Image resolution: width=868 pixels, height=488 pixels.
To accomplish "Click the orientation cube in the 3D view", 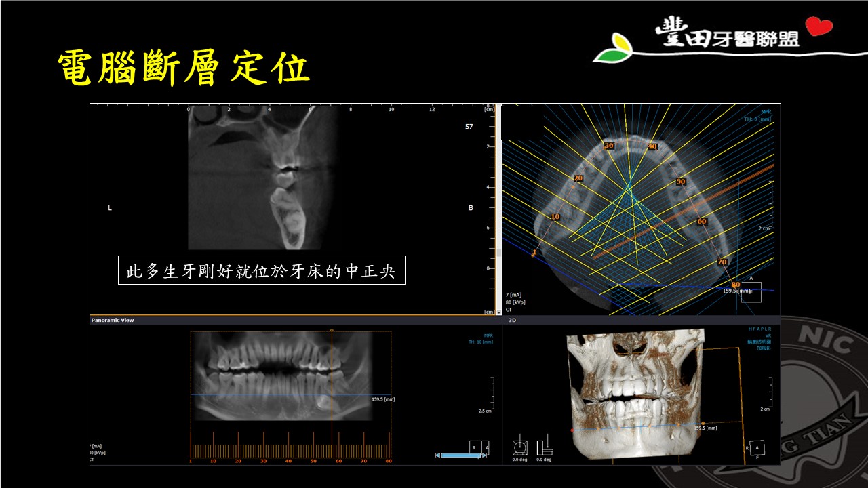I will click(x=757, y=447).
